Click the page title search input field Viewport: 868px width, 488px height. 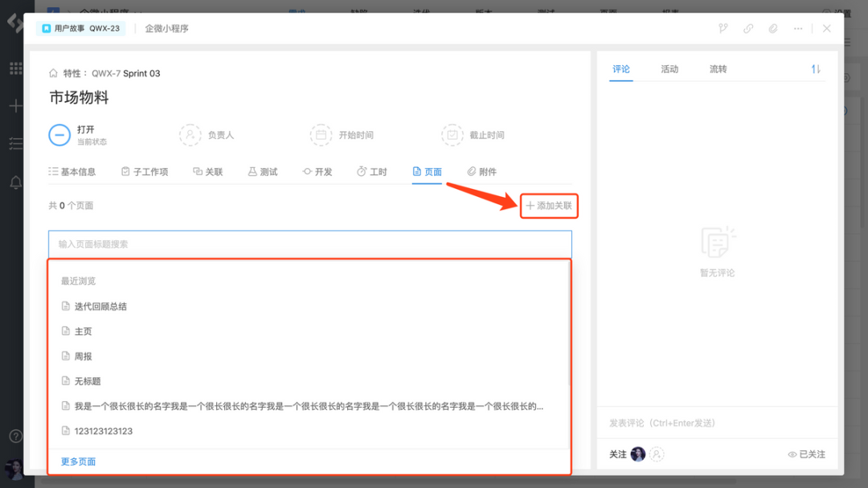pyautogui.click(x=309, y=244)
